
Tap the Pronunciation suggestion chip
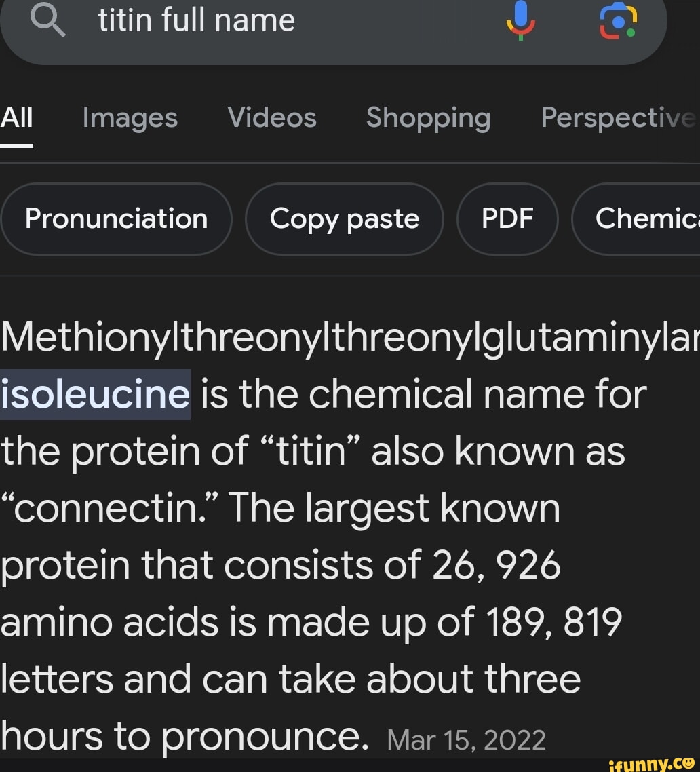(116, 218)
